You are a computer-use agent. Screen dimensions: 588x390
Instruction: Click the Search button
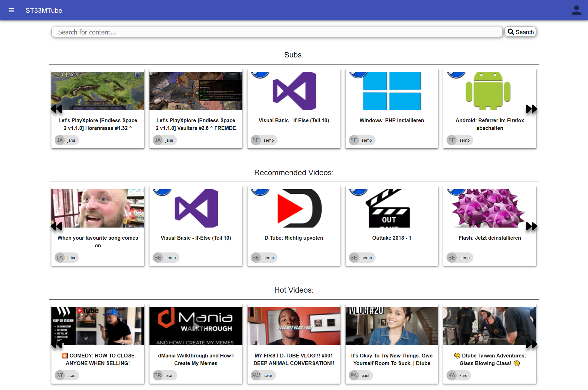[520, 32]
